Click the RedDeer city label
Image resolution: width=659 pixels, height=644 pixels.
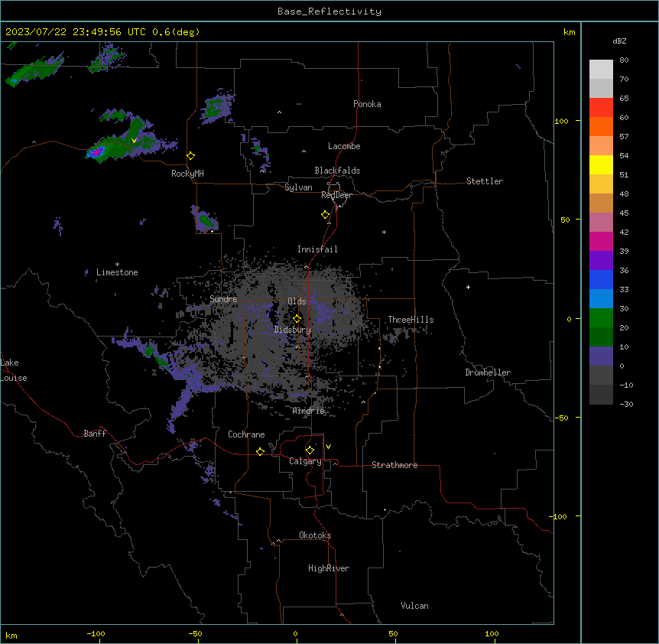pyautogui.click(x=336, y=195)
